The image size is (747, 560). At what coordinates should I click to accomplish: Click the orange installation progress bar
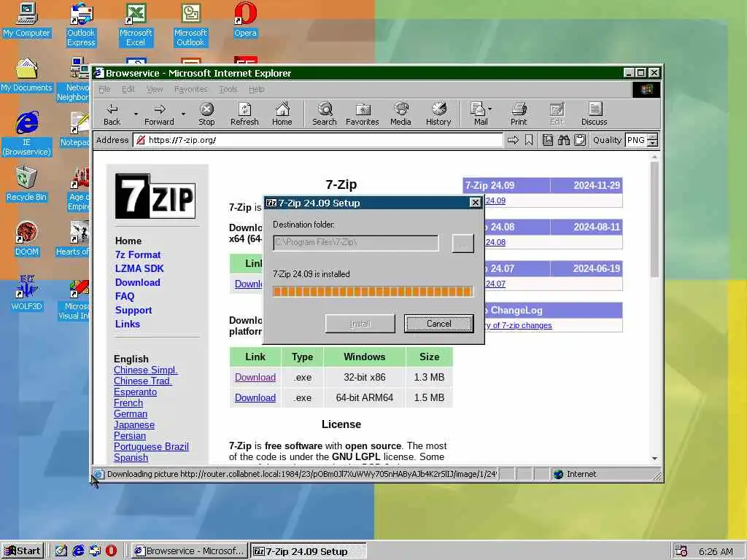[x=373, y=292]
